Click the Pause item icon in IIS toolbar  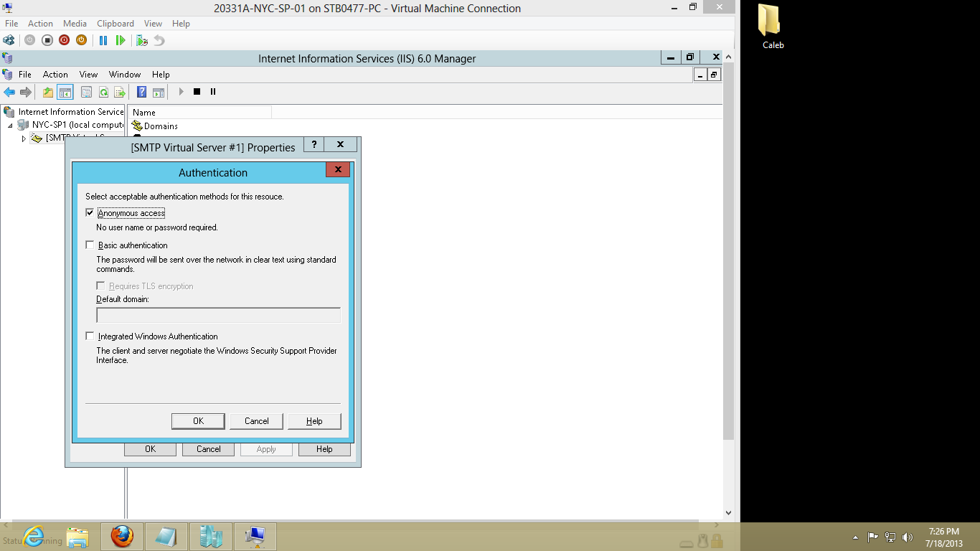click(x=213, y=92)
